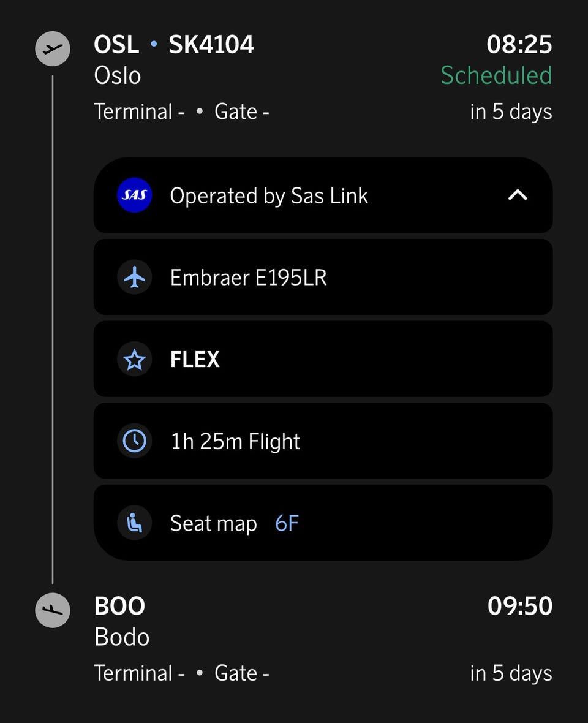Click the Oslo departure city name
This screenshot has height=723, width=588.
pos(118,75)
